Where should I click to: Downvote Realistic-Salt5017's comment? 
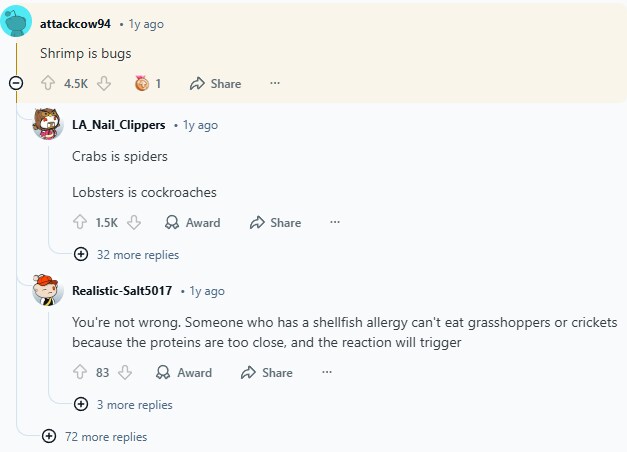tap(125, 373)
